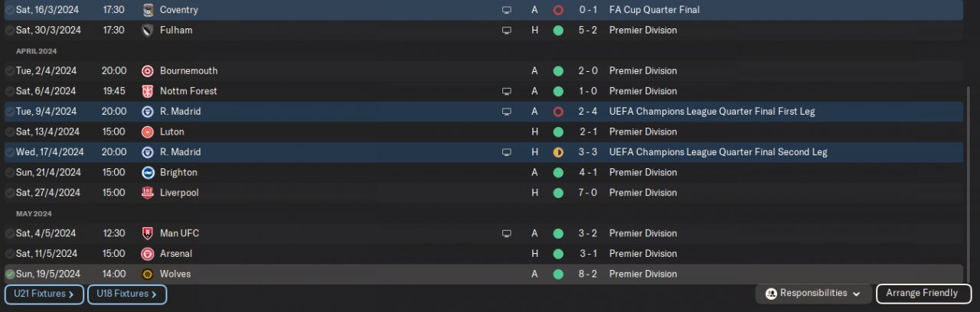Open the 8 - 2 result against Wolves
Viewport: 980px width, 312px height.
[588, 274]
